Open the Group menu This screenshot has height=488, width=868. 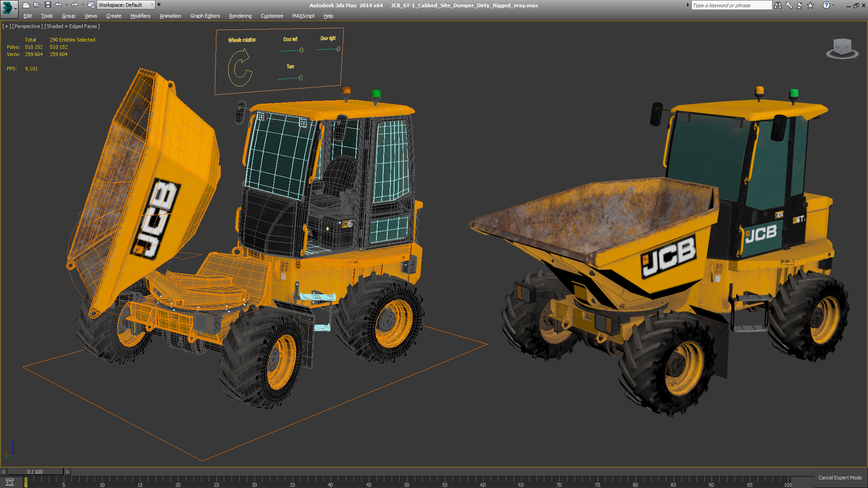pos(69,16)
